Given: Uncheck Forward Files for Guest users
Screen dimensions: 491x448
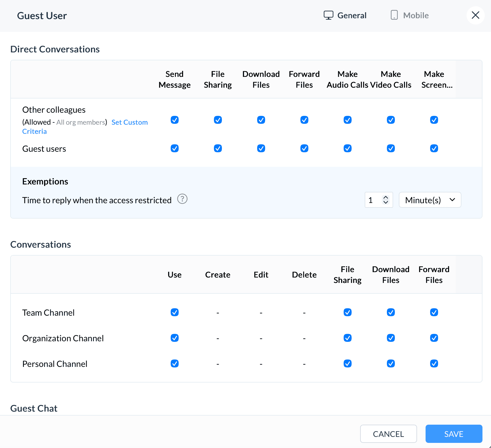Looking at the screenshot, I should pyautogui.click(x=304, y=148).
